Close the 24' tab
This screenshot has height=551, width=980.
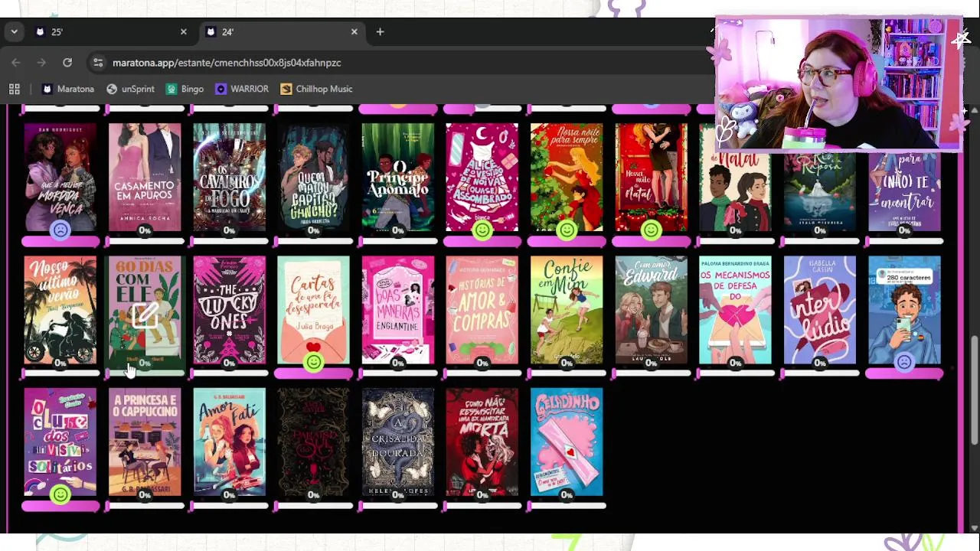[354, 32]
